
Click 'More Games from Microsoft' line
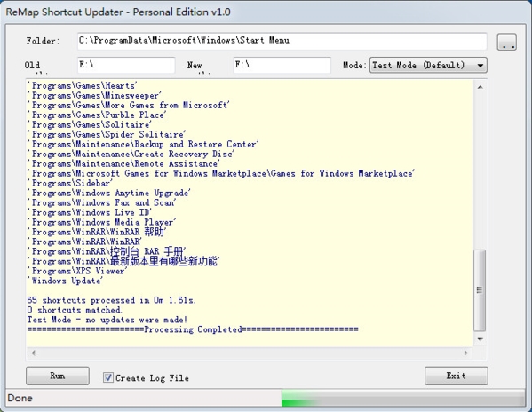(x=128, y=106)
